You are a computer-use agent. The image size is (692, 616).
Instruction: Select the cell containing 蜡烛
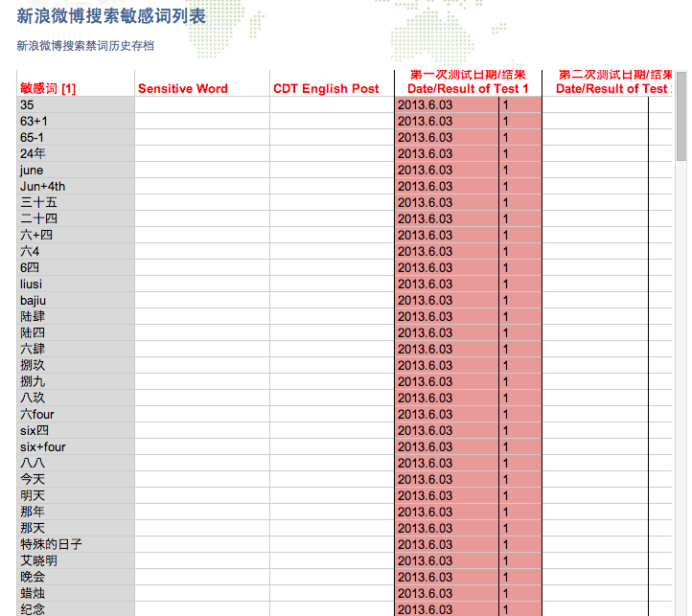click(x=76, y=594)
